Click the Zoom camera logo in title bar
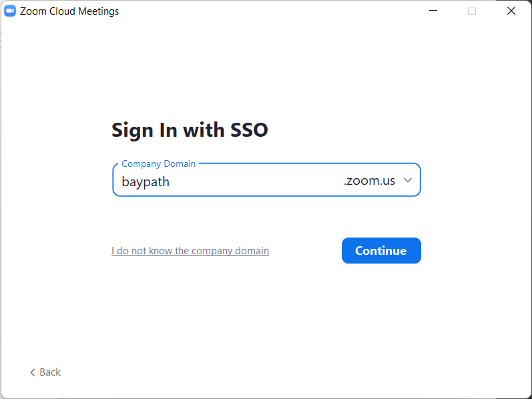 click(10, 11)
